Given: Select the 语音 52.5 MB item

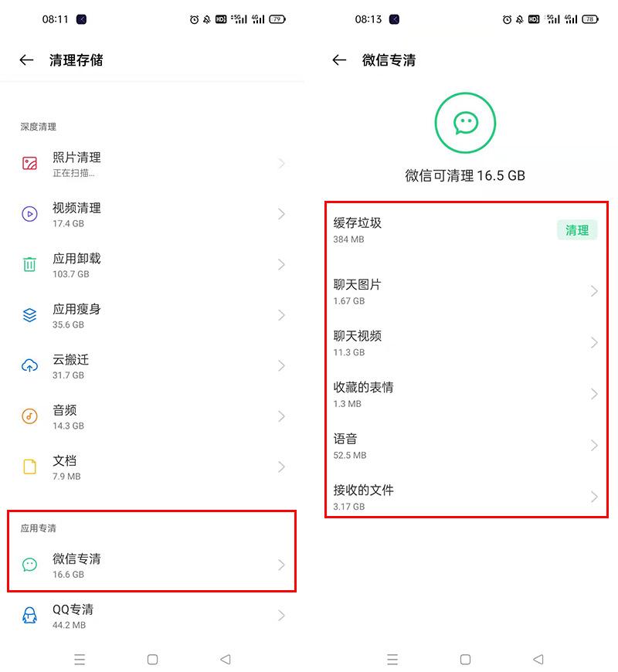Looking at the screenshot, I should point(463,446).
